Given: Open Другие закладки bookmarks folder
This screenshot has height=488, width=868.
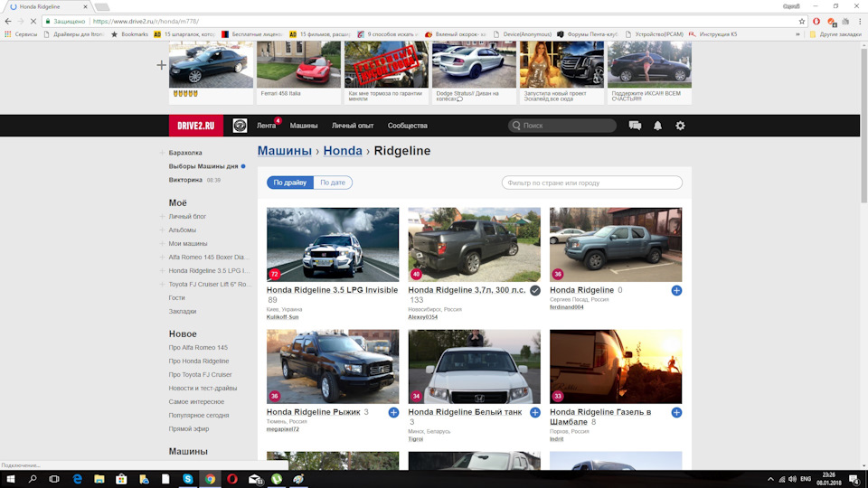Looking at the screenshot, I should tap(835, 34).
